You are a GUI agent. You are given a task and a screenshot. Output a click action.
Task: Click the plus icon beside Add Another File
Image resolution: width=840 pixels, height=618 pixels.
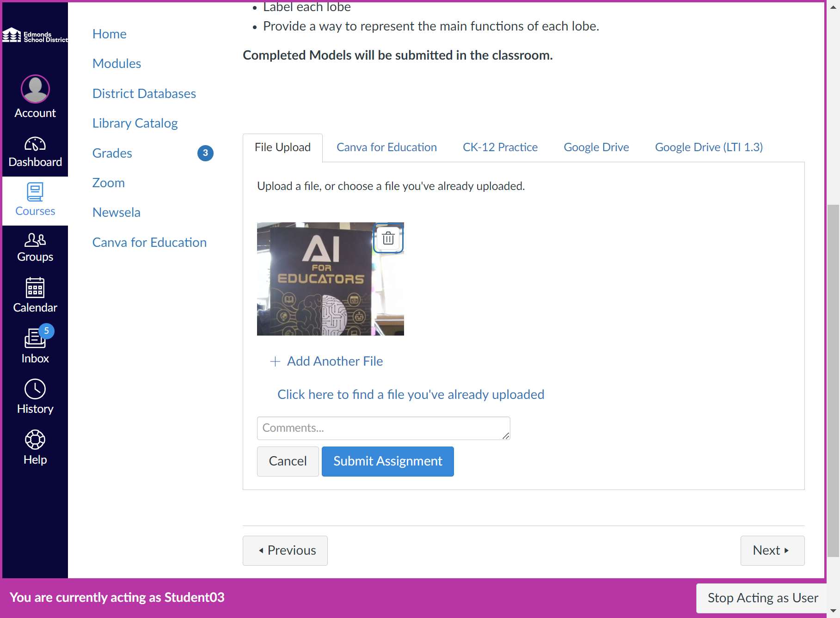(x=275, y=361)
